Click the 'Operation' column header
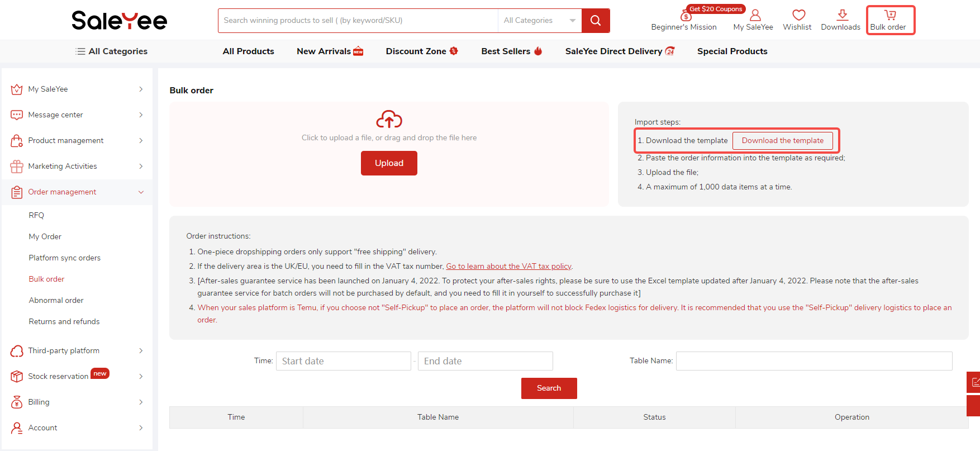 [851, 417]
